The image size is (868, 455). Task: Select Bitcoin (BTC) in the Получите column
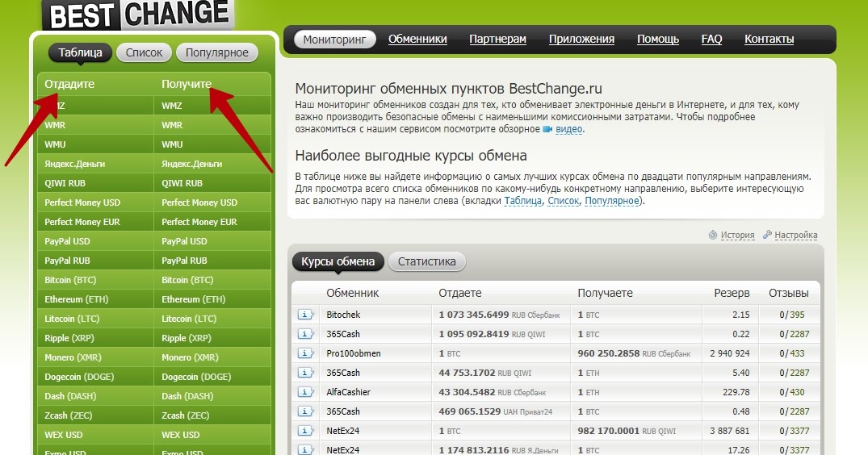[x=212, y=280]
